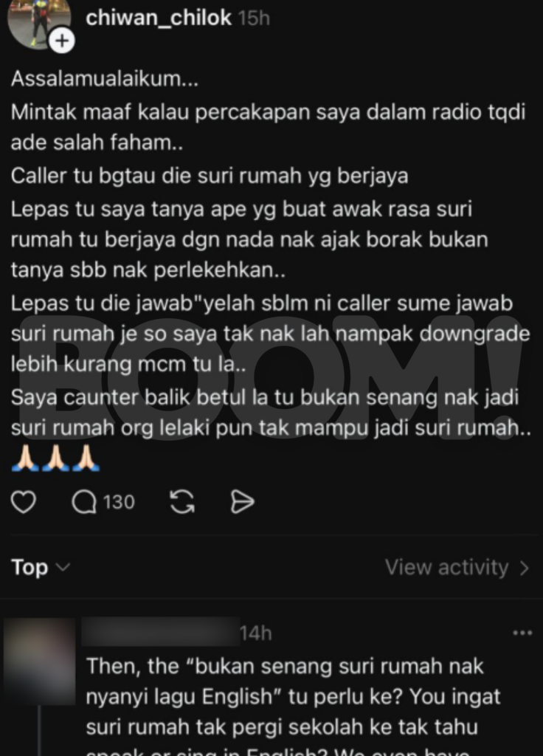Tap the share paper plane icon
This screenshot has height=756, width=543.
242,502
